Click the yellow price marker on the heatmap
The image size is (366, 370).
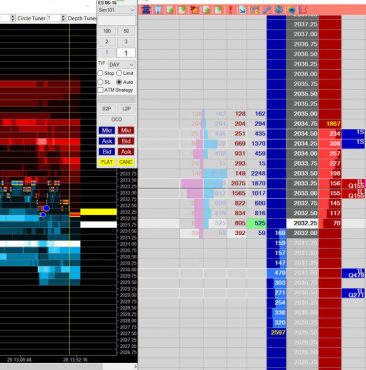coord(98,212)
